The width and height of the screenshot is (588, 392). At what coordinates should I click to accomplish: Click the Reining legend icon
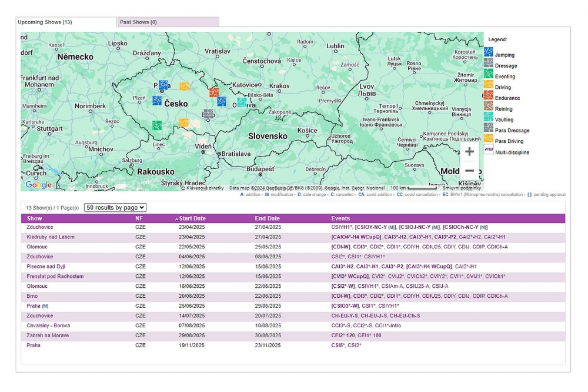[x=488, y=106]
